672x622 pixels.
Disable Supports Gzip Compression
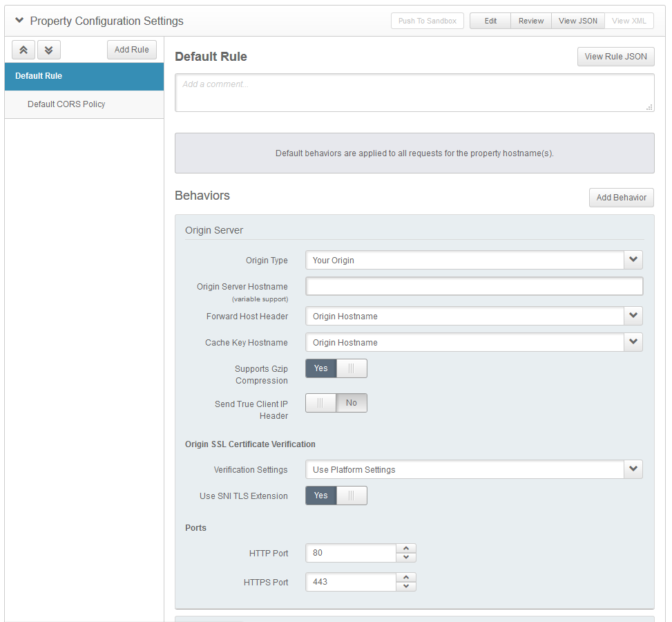pyautogui.click(x=352, y=368)
